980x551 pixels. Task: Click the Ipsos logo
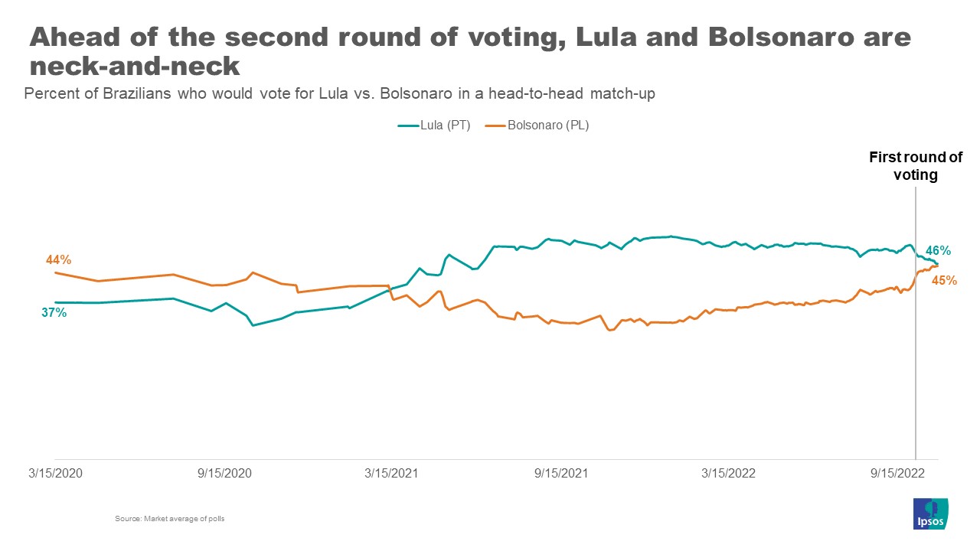click(x=931, y=514)
